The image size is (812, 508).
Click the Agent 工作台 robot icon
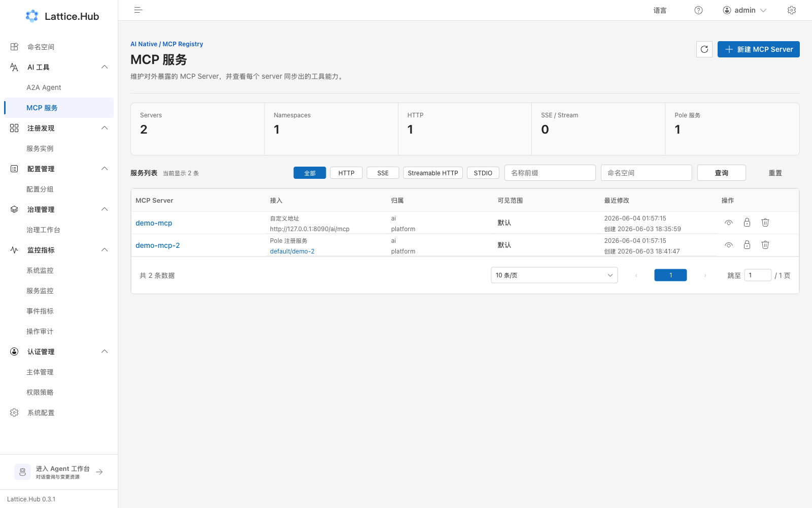click(x=22, y=472)
